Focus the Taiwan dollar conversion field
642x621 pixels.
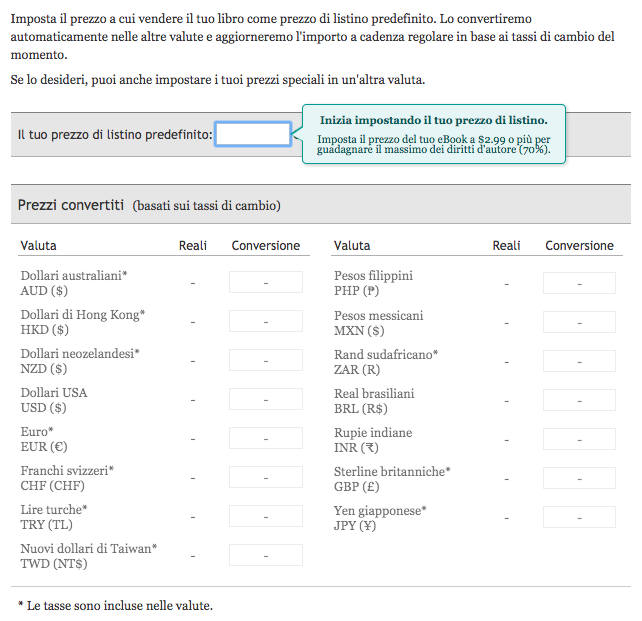(266, 556)
